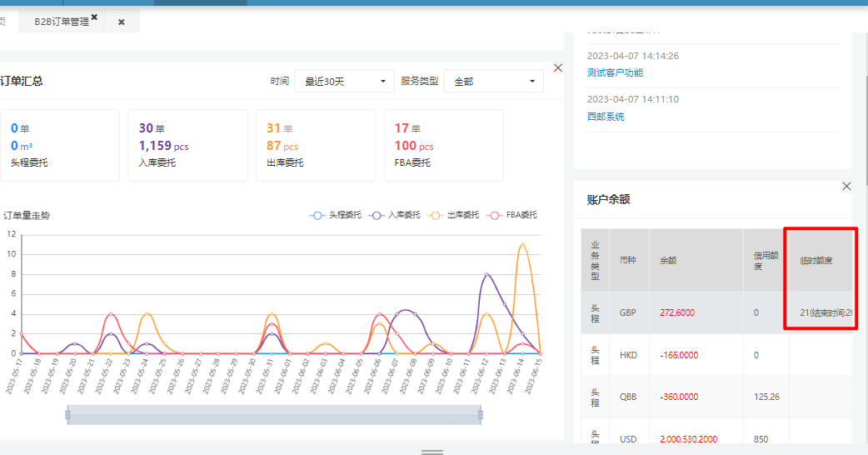The height and width of the screenshot is (455, 868).
Task: Select the 头程委托 summary card
Action: click(x=60, y=146)
